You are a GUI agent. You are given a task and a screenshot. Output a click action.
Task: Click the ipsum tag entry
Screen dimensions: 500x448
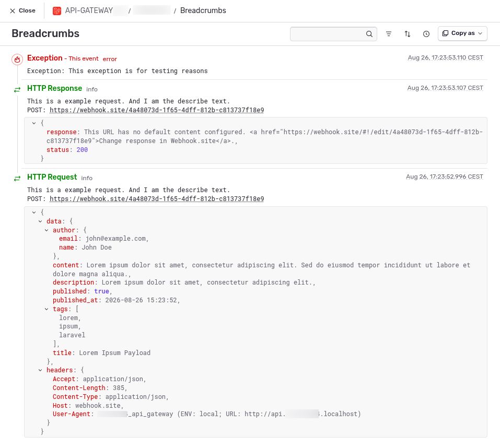(68, 326)
